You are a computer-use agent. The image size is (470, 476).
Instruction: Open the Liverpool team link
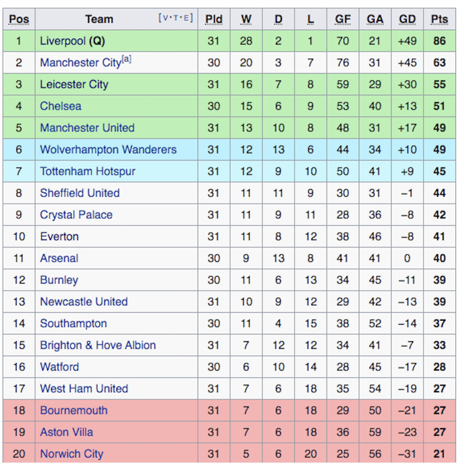pos(63,41)
